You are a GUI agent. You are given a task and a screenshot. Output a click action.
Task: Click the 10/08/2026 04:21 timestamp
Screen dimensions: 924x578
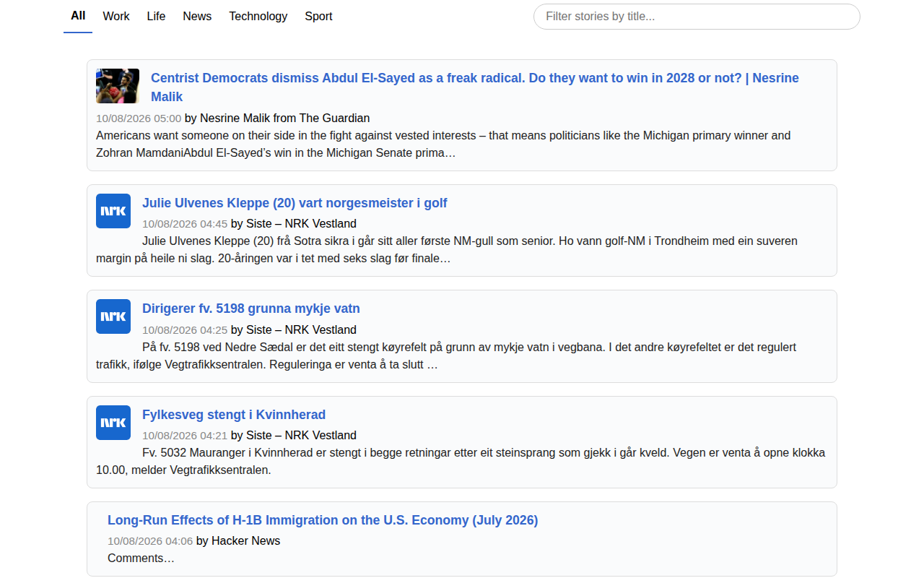(185, 435)
